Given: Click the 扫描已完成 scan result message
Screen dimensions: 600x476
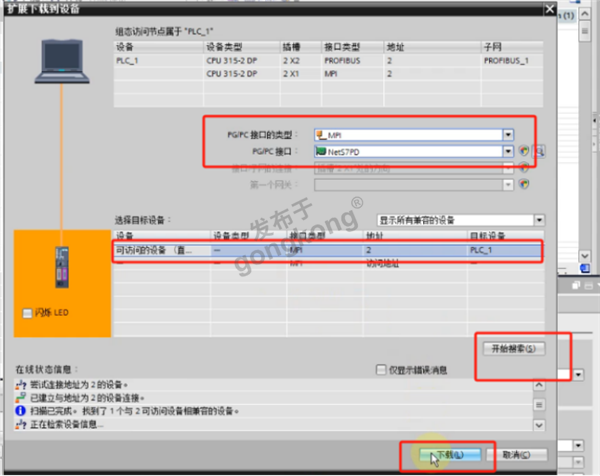Looking at the screenshot, I should point(134,411).
